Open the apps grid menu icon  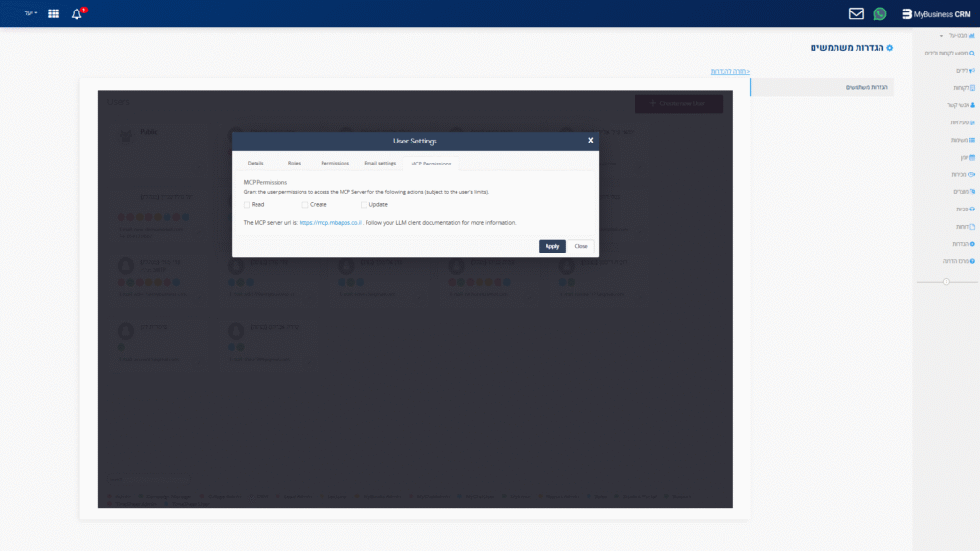tap(53, 14)
